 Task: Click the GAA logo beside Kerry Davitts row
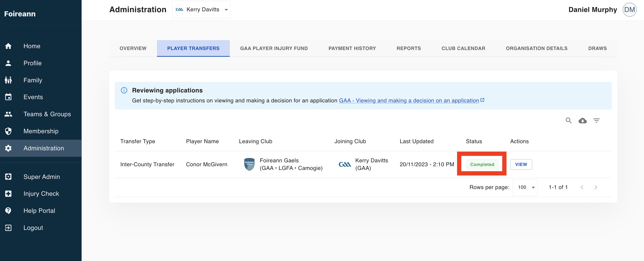point(345,164)
